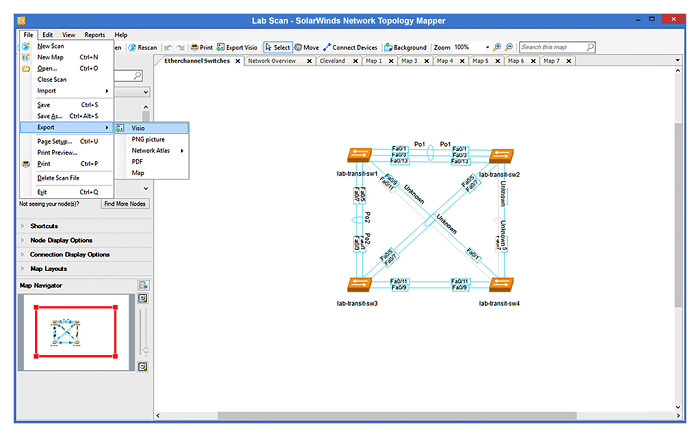Click the lab-transit-sw4 switch icon
Screen dimensions: 700x437
(x=501, y=284)
